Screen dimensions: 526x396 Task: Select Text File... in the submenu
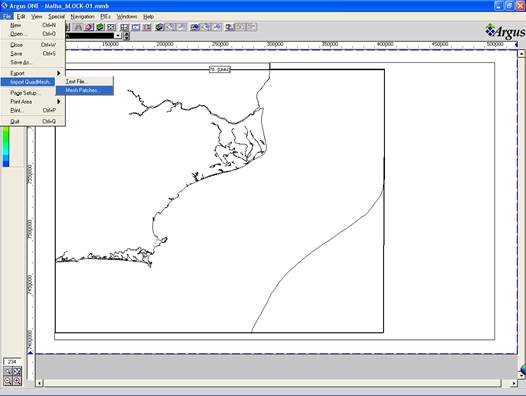pyautogui.click(x=85, y=81)
